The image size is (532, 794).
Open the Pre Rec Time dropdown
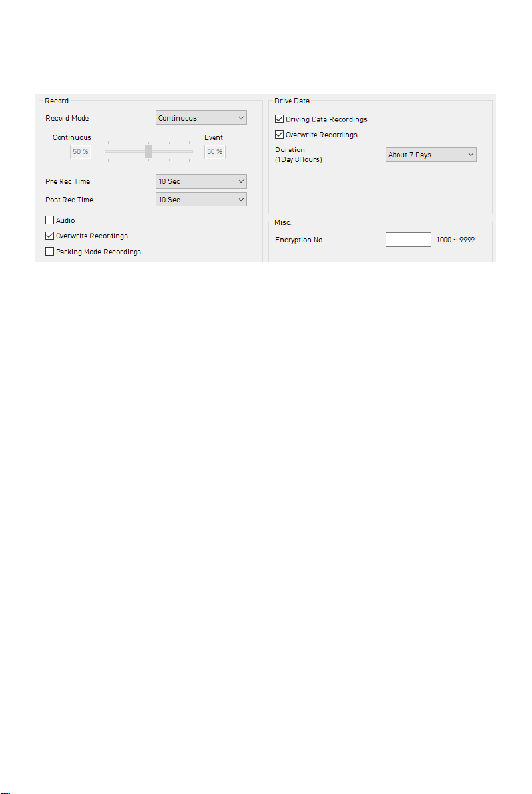point(201,181)
